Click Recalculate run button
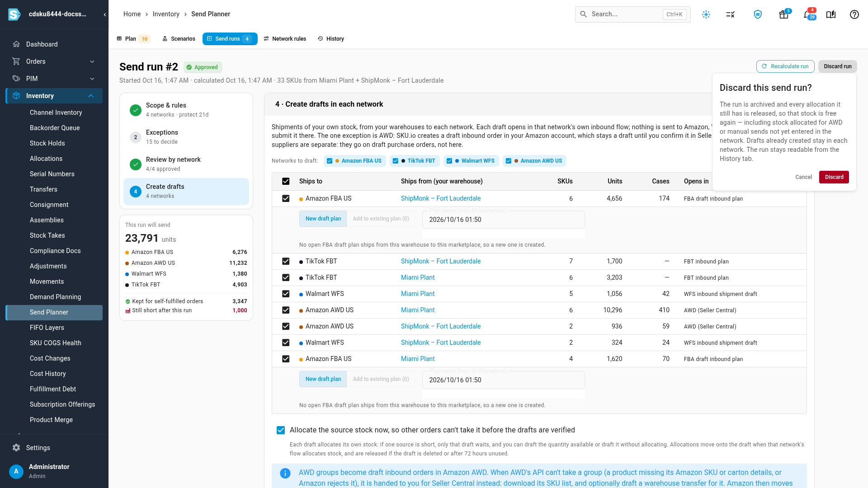The width and height of the screenshot is (868, 488). pyautogui.click(x=785, y=66)
